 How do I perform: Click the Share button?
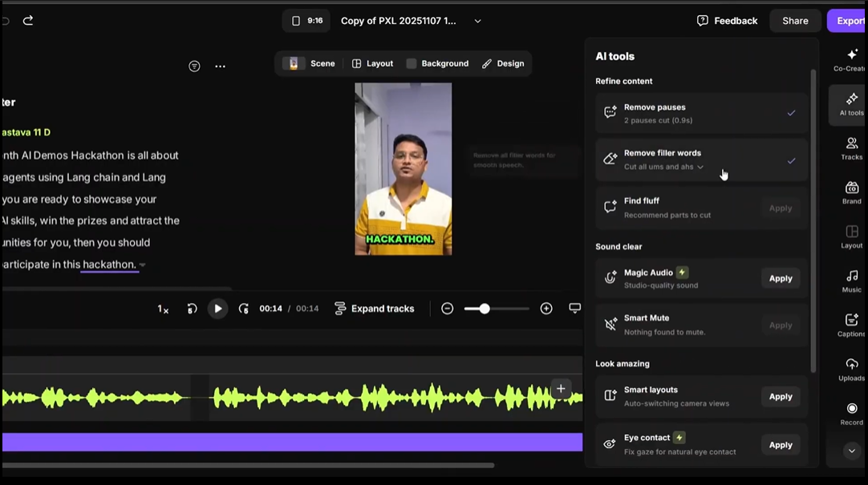(795, 21)
